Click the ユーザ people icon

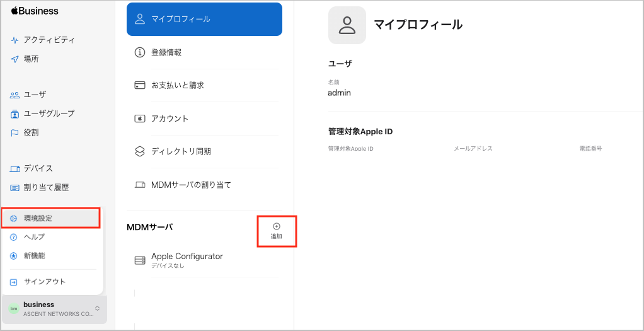(x=14, y=95)
